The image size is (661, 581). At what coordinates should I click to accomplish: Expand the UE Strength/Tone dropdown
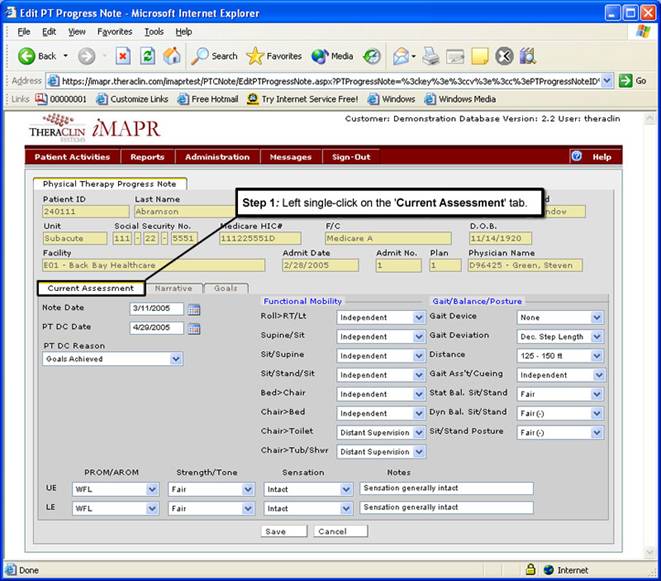point(248,490)
